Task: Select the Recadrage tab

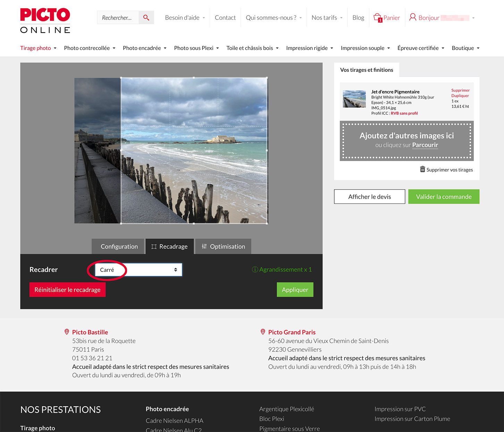Action: click(170, 247)
